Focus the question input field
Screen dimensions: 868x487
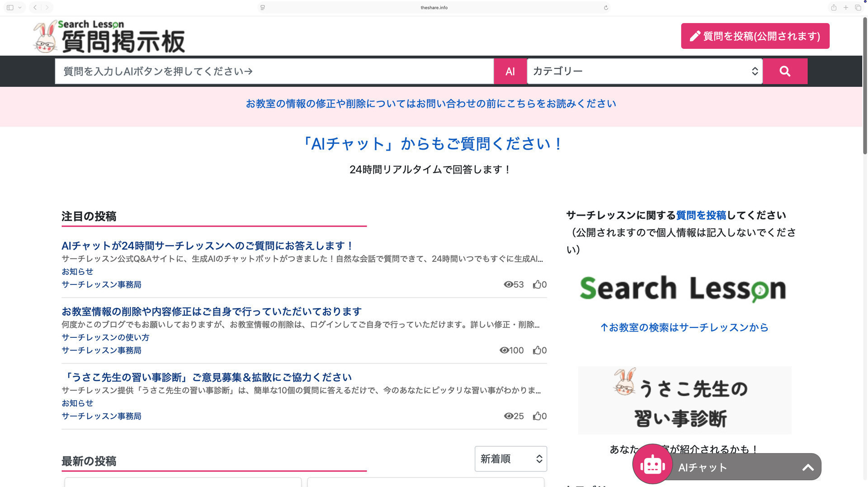[274, 71]
